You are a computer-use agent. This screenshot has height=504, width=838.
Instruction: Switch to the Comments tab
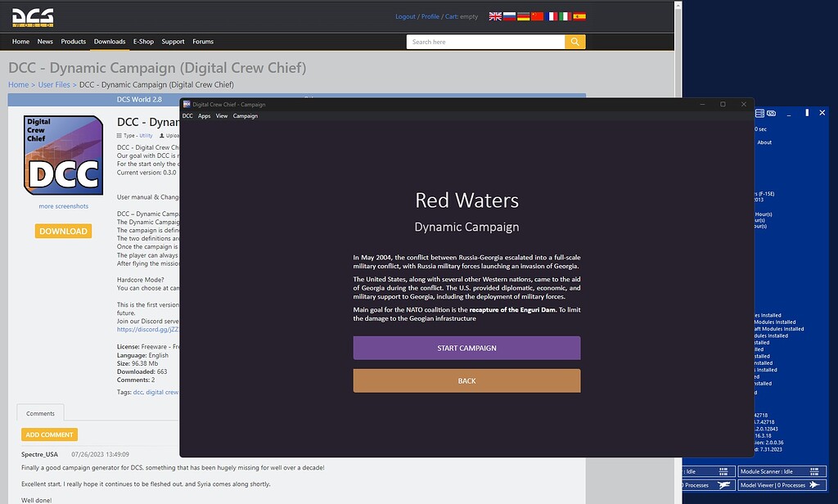coord(39,413)
